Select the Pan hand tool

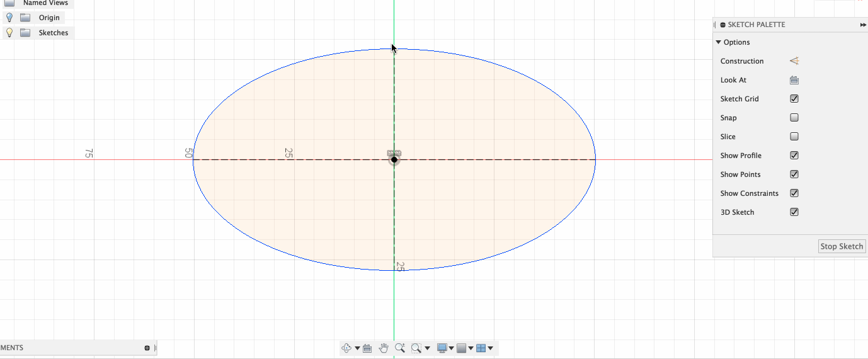point(384,348)
